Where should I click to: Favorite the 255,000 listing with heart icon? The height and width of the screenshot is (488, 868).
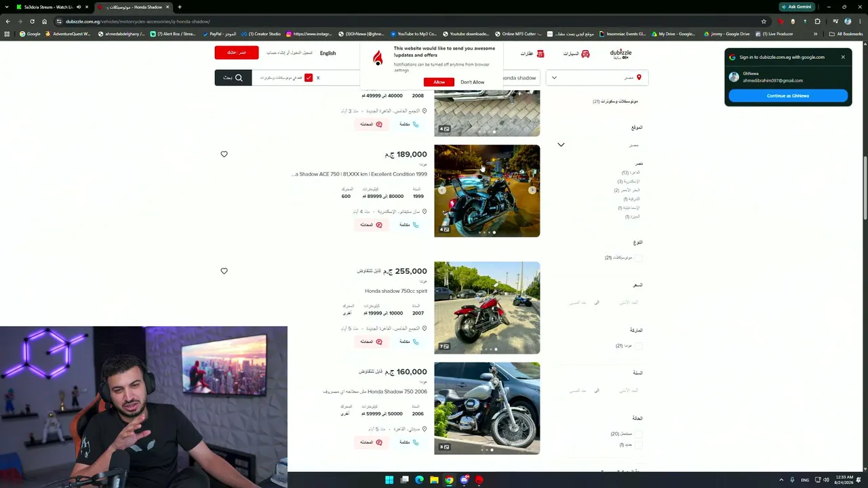(224, 271)
